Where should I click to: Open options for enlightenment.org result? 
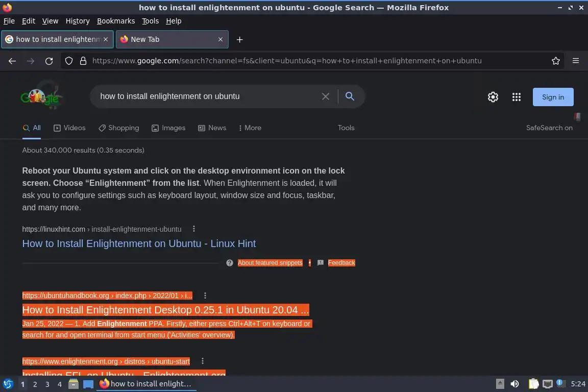[x=203, y=361]
